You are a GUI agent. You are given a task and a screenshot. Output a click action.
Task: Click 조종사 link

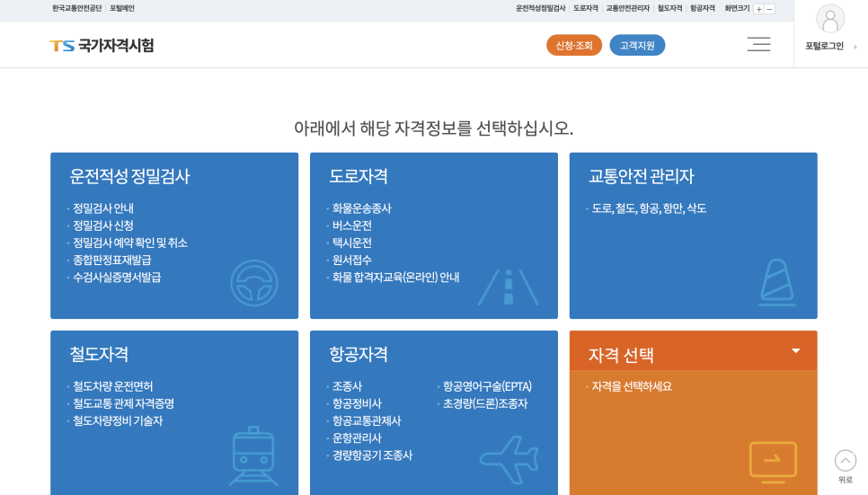[x=347, y=386]
